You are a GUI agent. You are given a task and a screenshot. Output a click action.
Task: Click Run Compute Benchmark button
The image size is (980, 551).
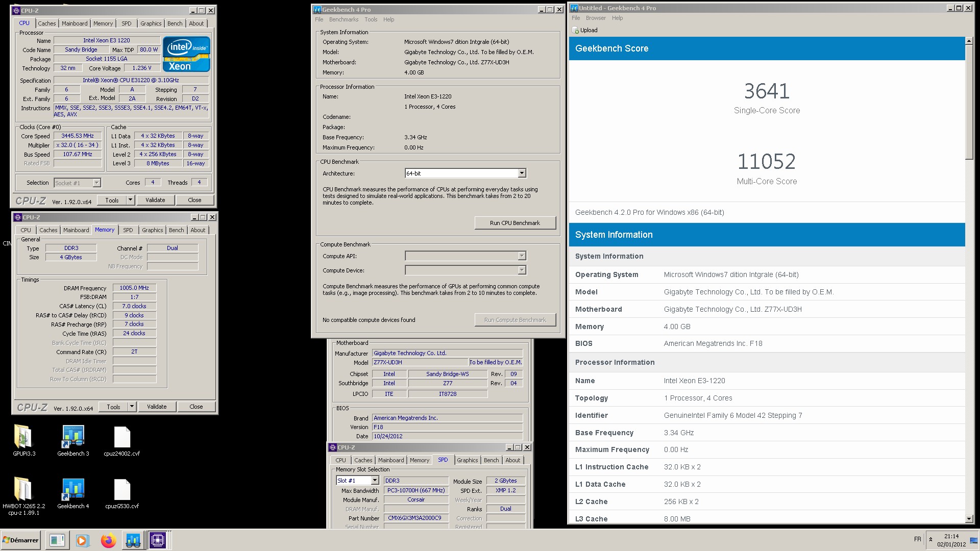point(515,320)
